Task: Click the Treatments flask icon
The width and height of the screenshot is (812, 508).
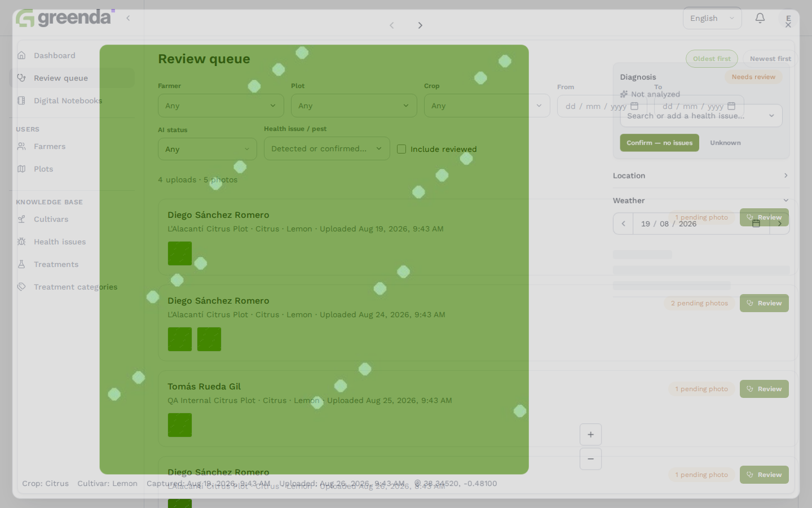Action: pyautogui.click(x=21, y=264)
